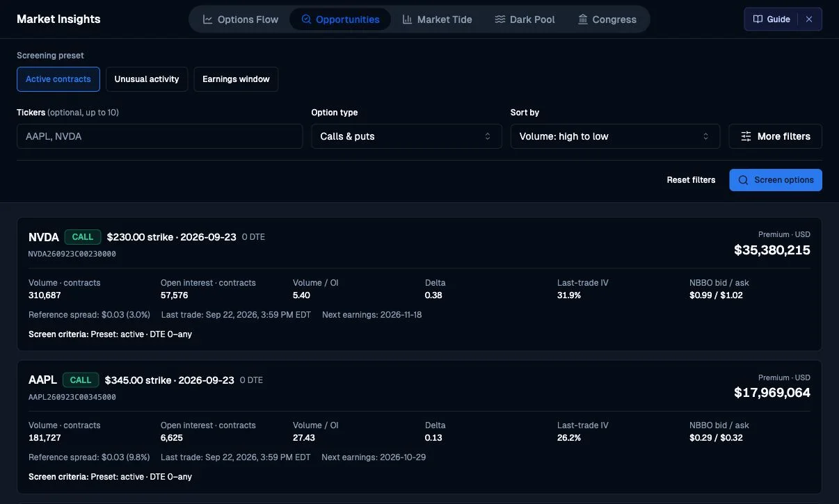The height and width of the screenshot is (504, 839).
Task: Click the Sort by dropdown chevron arrows
Action: [705, 136]
